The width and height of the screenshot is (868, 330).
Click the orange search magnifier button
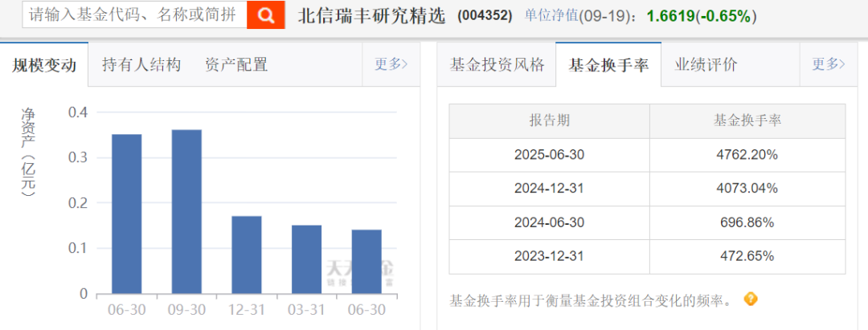[266, 15]
